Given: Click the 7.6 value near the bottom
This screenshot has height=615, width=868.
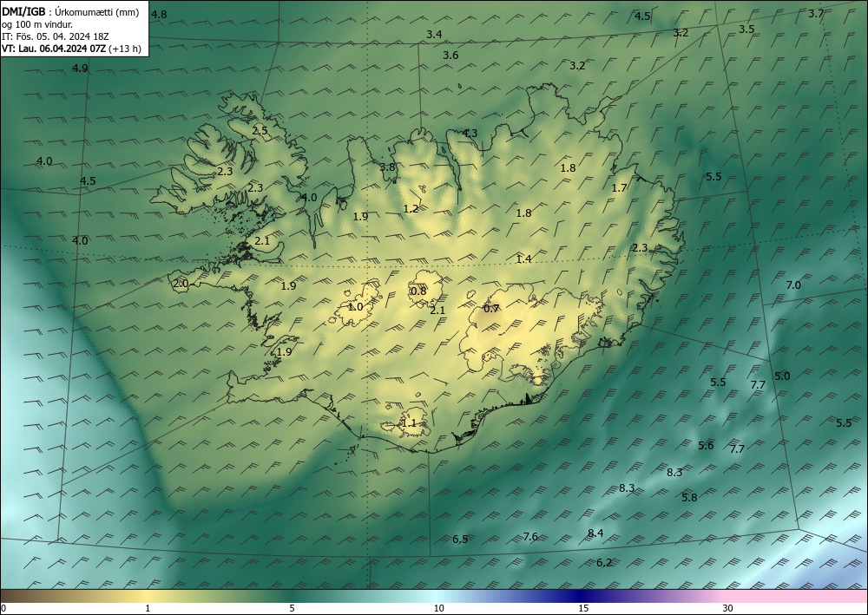Looking at the screenshot, I should click(530, 537).
